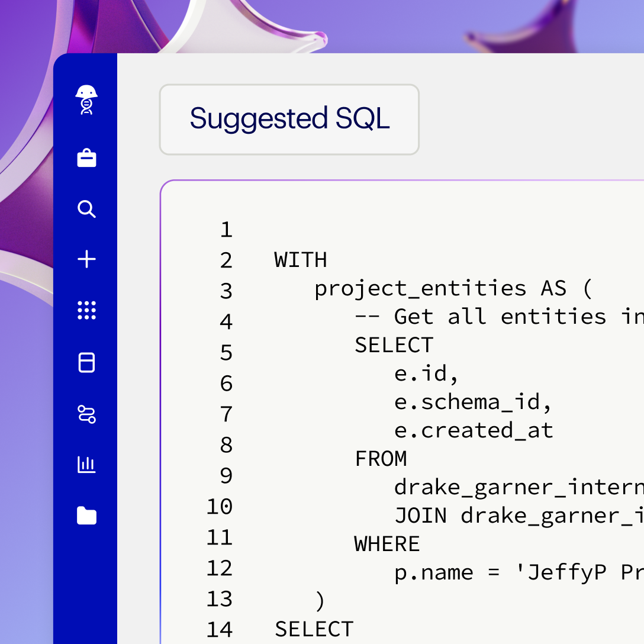644x644 pixels.
Task: Click the Suggested SQL button
Action: pyautogui.click(x=289, y=120)
